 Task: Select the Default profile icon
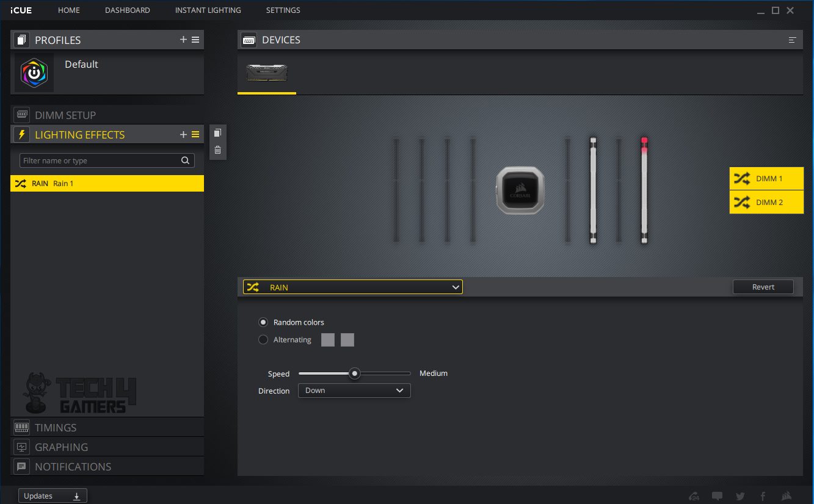[x=34, y=73]
